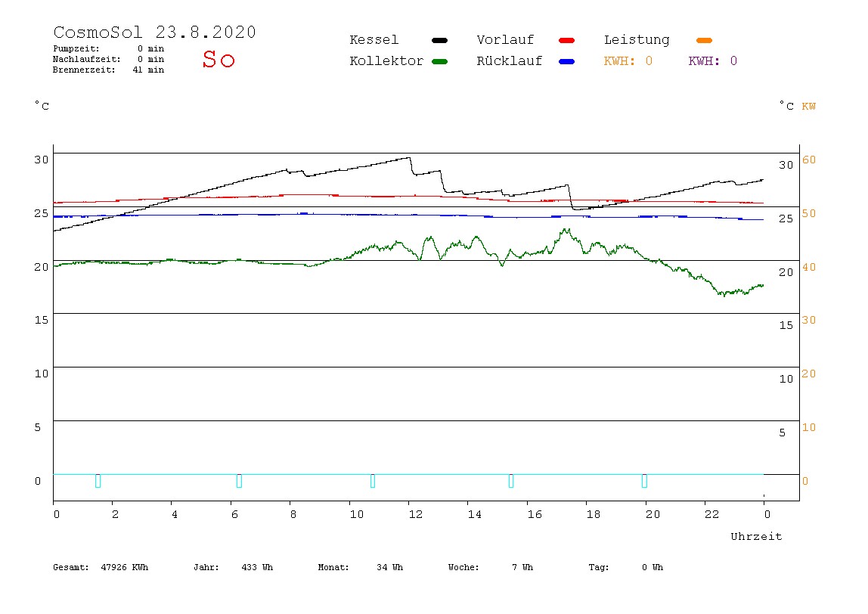Image resolution: width=868 pixels, height=614 pixels.
Task: Select the cyan pulse marker between hours 14 and 16
Action: pyautogui.click(x=511, y=481)
